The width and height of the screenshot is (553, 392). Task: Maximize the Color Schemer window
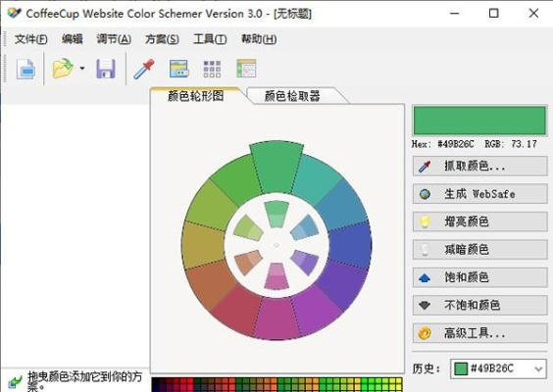(494, 14)
